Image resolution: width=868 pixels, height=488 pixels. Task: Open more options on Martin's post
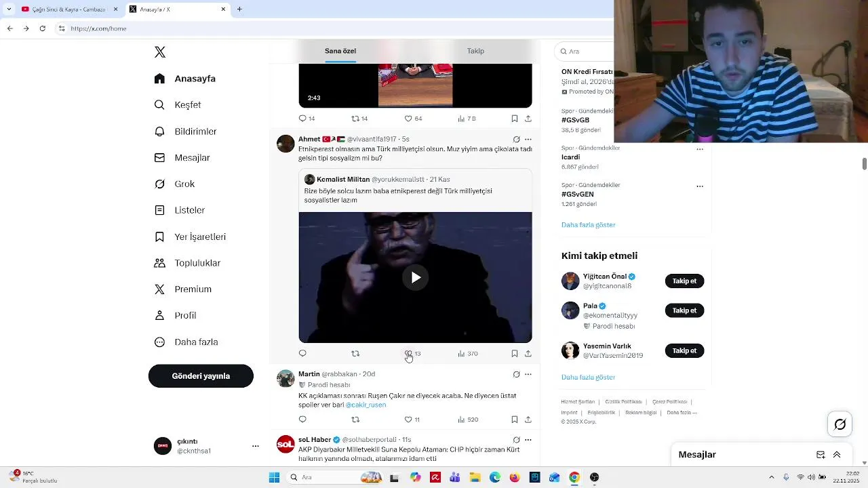click(528, 374)
